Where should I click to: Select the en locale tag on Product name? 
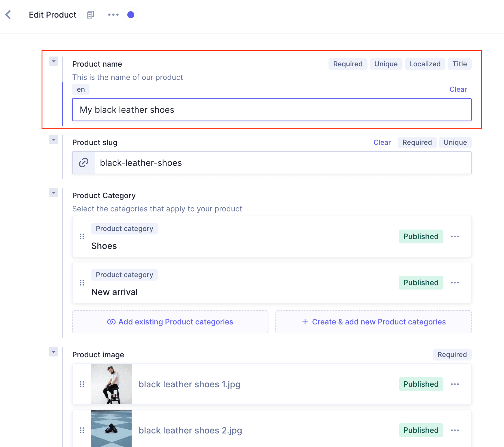pos(81,89)
